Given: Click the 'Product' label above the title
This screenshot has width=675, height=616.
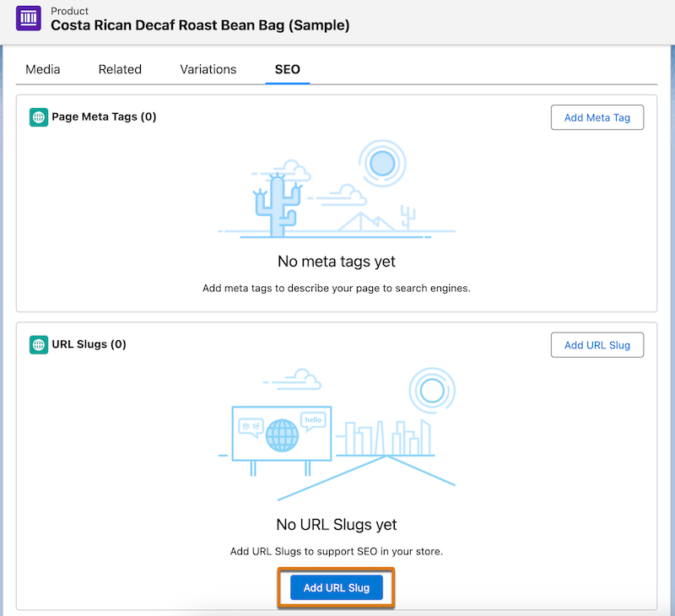Looking at the screenshot, I should 69,11.
